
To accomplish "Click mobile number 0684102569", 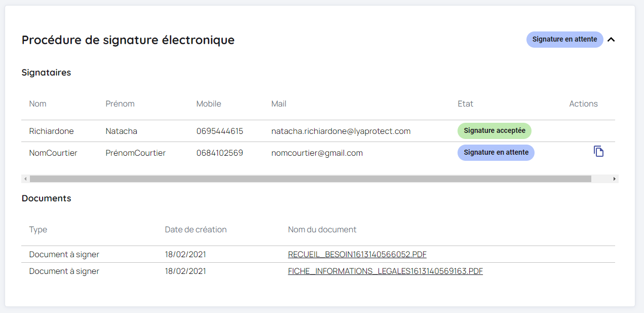I will pyautogui.click(x=219, y=153).
